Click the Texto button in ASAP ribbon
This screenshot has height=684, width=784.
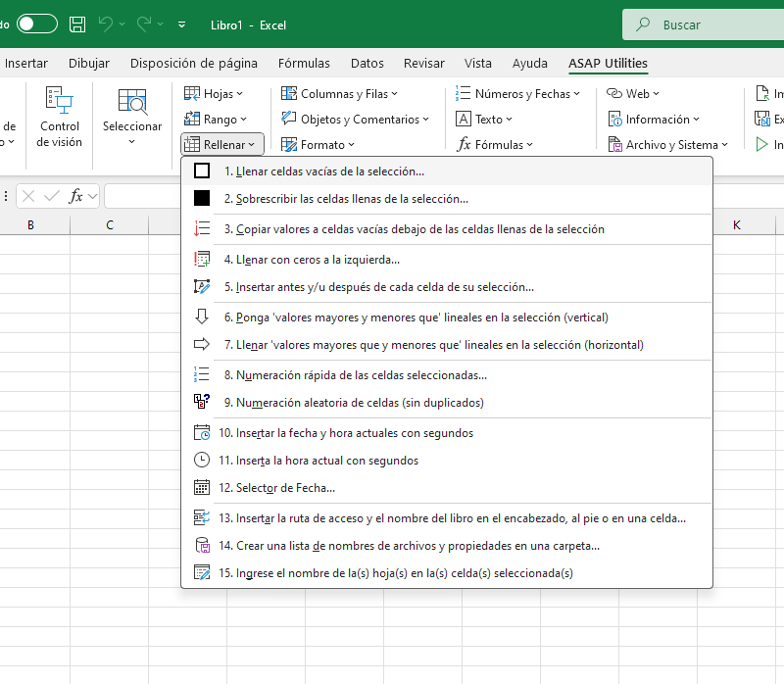[x=484, y=119]
